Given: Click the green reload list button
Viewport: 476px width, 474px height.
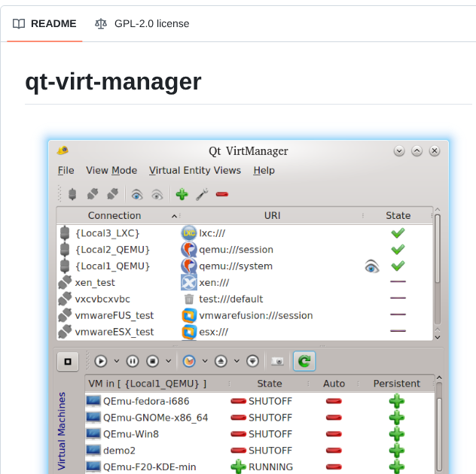Looking at the screenshot, I should [x=304, y=361].
